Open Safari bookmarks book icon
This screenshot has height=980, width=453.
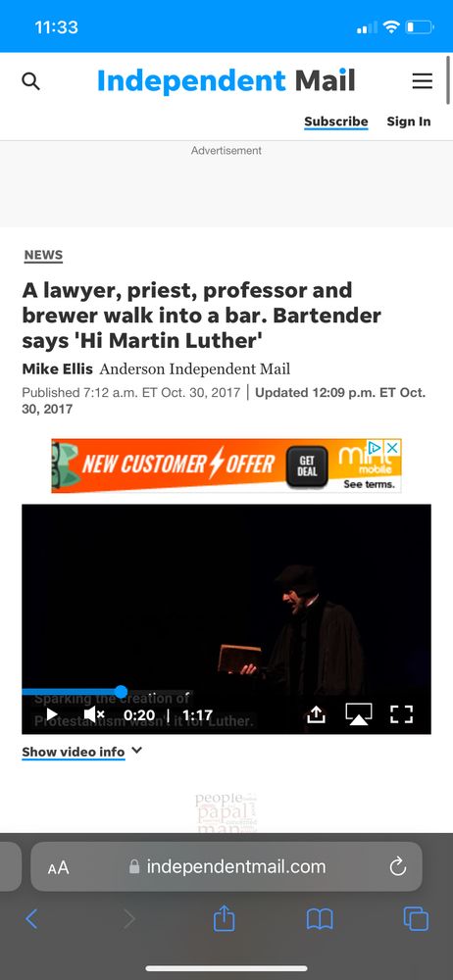click(320, 919)
